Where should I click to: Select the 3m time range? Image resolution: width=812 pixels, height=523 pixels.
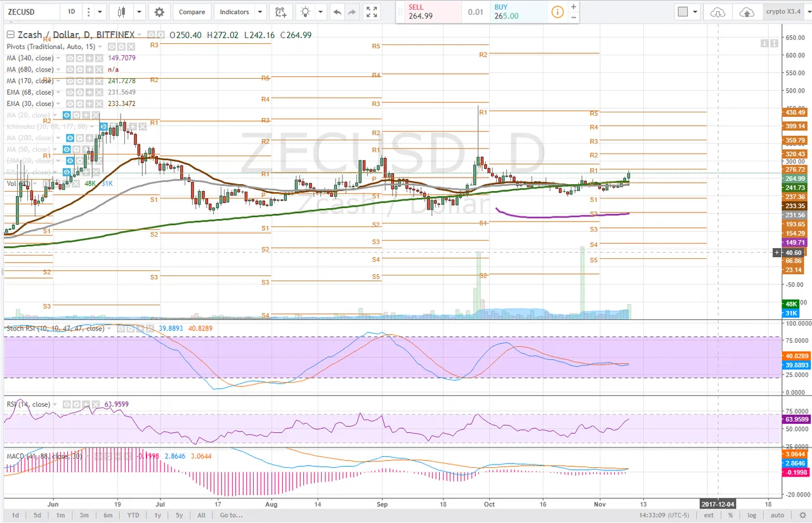tap(84, 515)
